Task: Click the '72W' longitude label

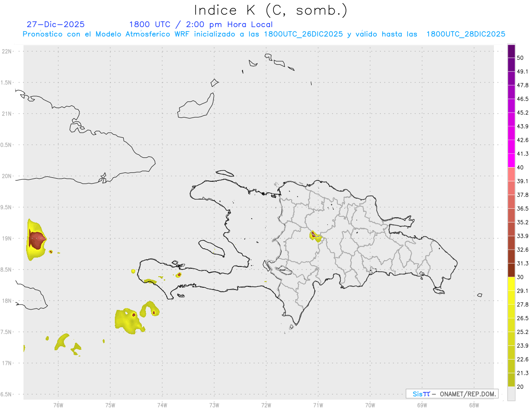Action: pos(266,405)
